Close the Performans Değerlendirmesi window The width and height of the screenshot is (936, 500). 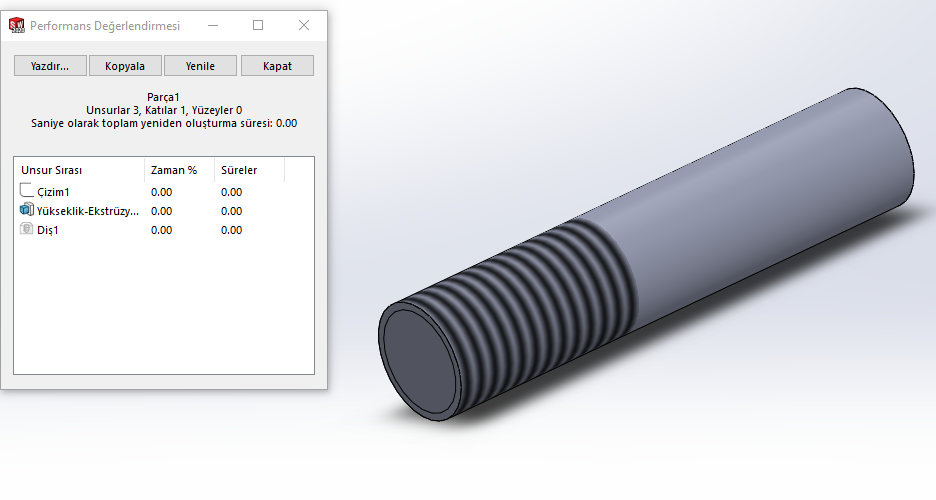coord(304,25)
